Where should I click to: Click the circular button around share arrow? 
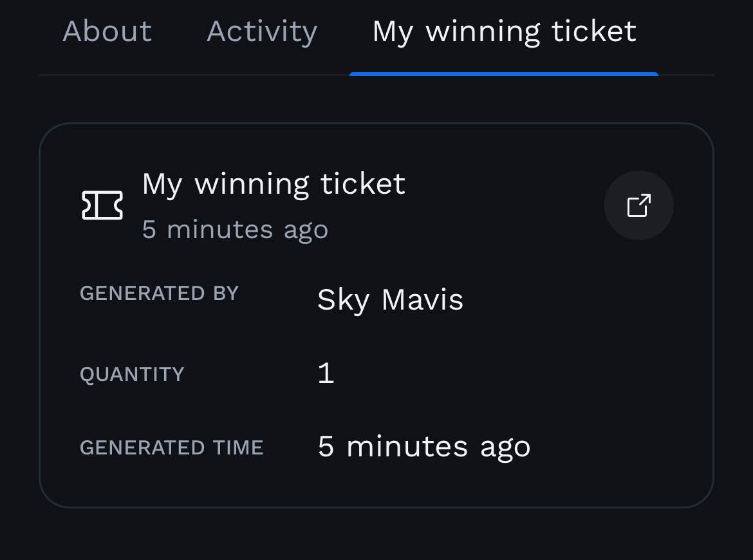click(658, 222)
